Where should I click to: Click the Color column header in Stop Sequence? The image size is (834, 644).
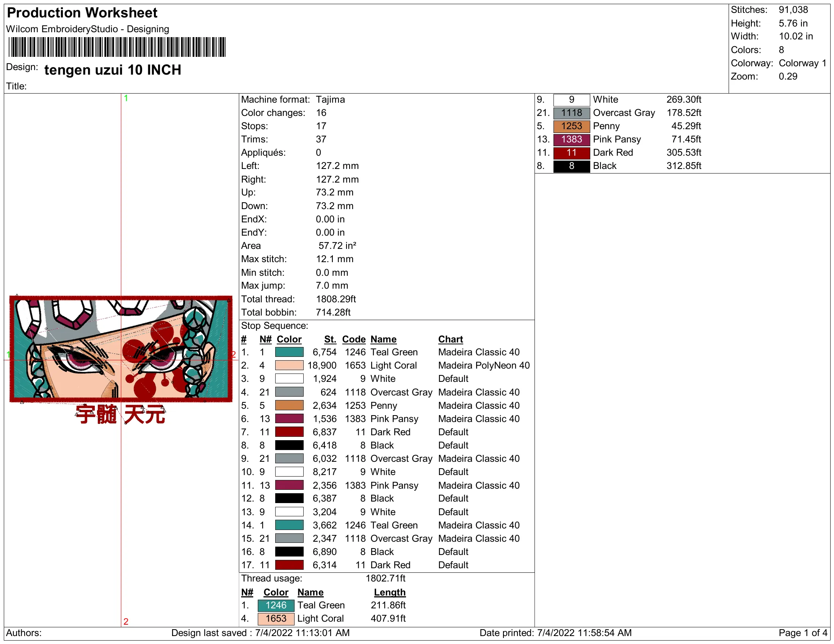tap(289, 339)
